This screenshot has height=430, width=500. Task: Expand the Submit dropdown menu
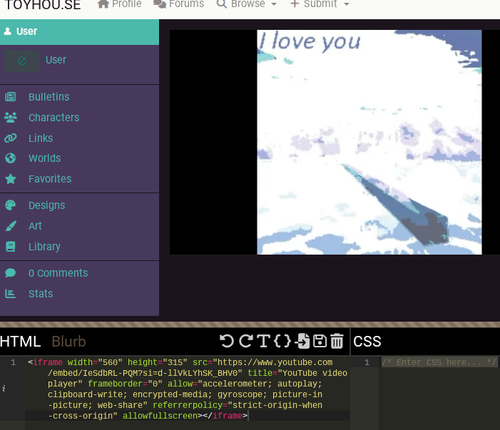[x=319, y=4]
